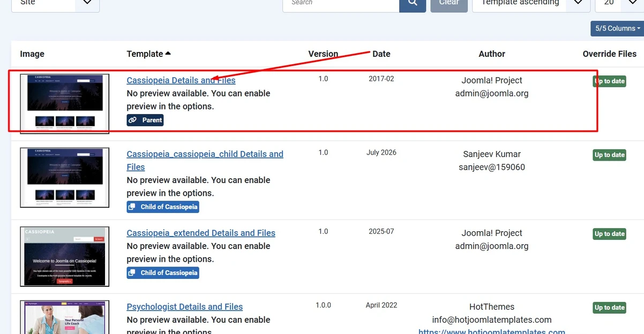Click the Parent badge link icon

pyautogui.click(x=133, y=120)
